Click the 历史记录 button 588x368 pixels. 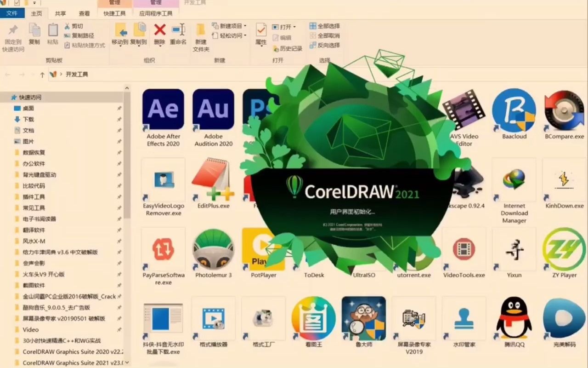coord(288,48)
